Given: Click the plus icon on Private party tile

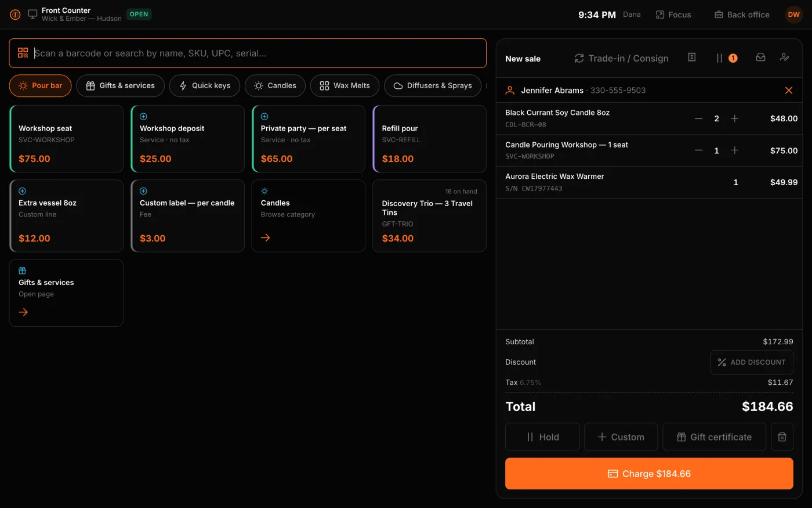Looking at the screenshot, I should coord(264,117).
